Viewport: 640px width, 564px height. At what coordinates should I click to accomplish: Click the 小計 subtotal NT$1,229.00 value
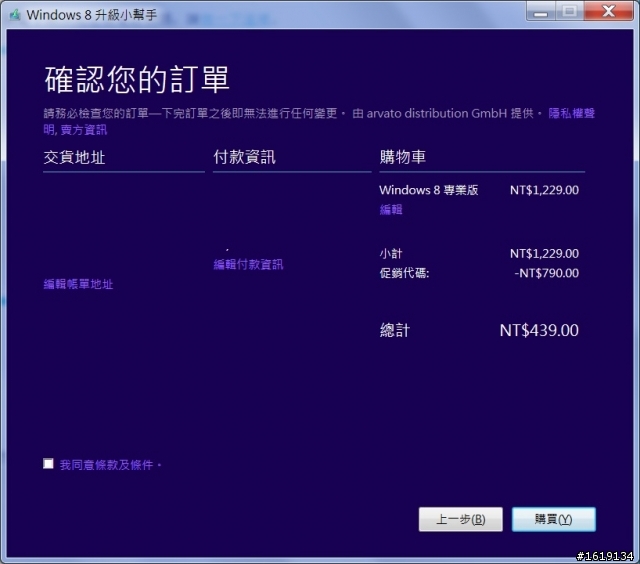coord(544,253)
